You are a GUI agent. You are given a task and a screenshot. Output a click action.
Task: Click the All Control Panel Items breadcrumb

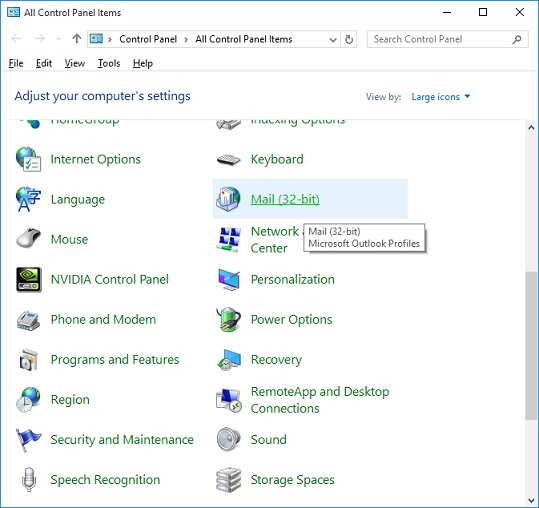244,39
